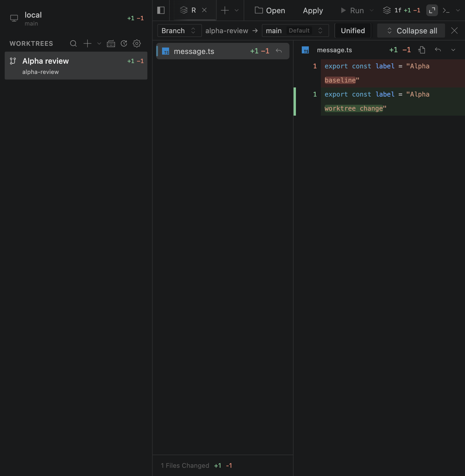Select the R review tab

195,10
